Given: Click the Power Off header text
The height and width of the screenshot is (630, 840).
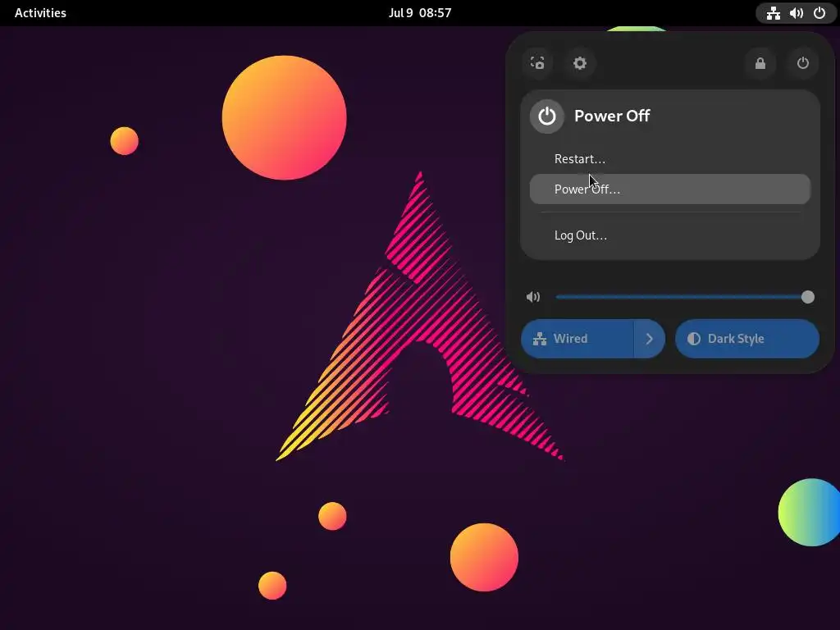Looking at the screenshot, I should pos(612,116).
